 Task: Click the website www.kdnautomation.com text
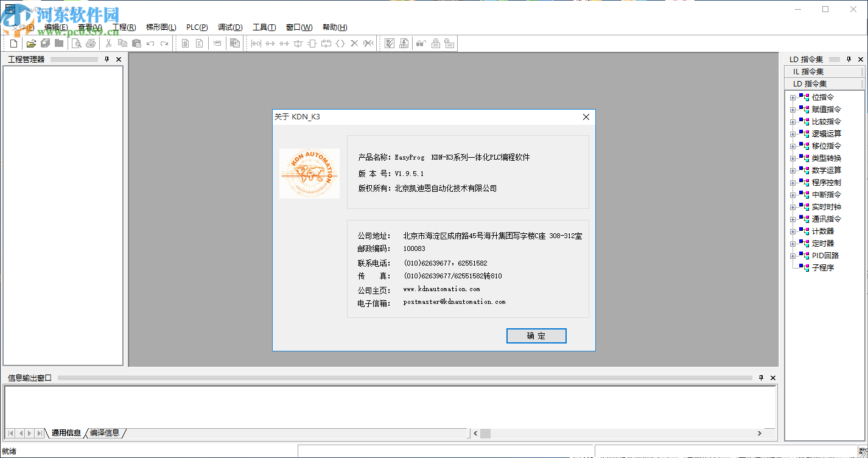441,289
